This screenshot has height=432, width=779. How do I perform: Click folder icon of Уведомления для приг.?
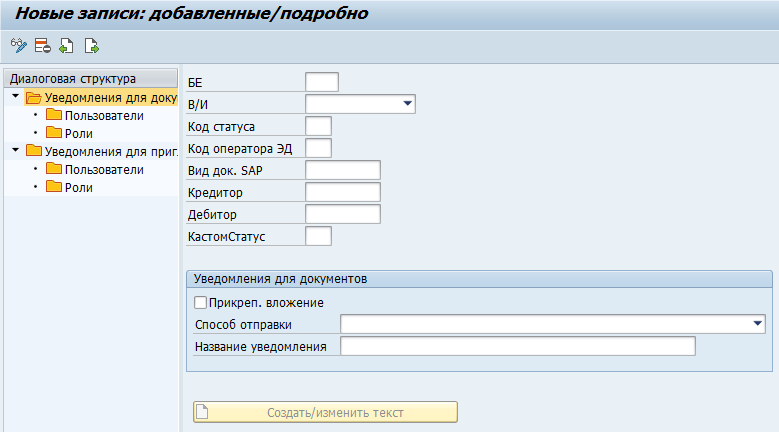(x=34, y=151)
